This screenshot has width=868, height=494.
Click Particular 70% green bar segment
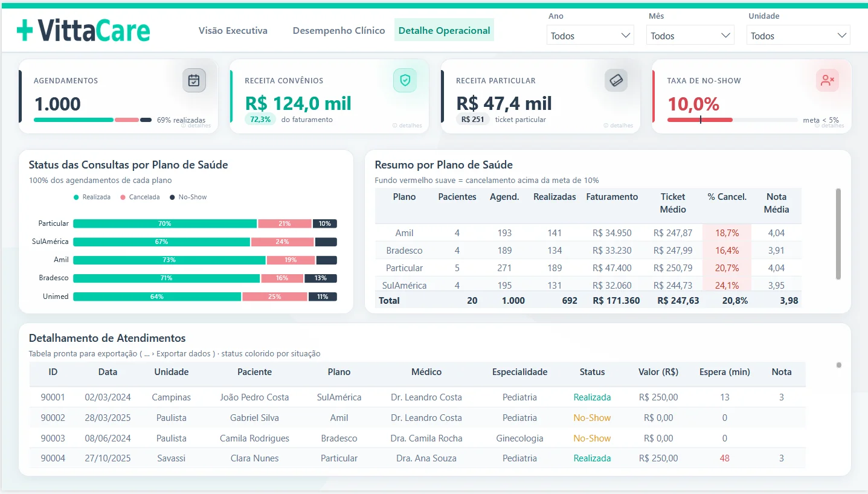click(x=165, y=223)
